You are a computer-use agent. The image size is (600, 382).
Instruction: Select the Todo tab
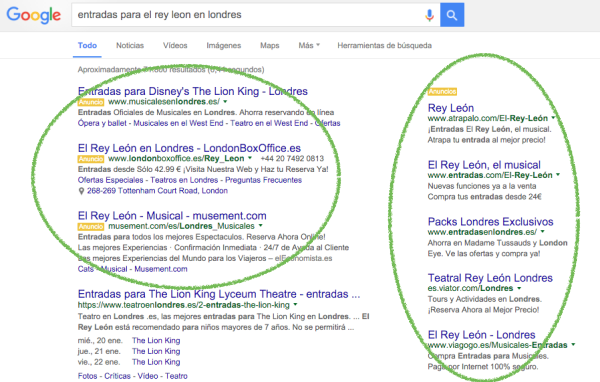(x=87, y=46)
